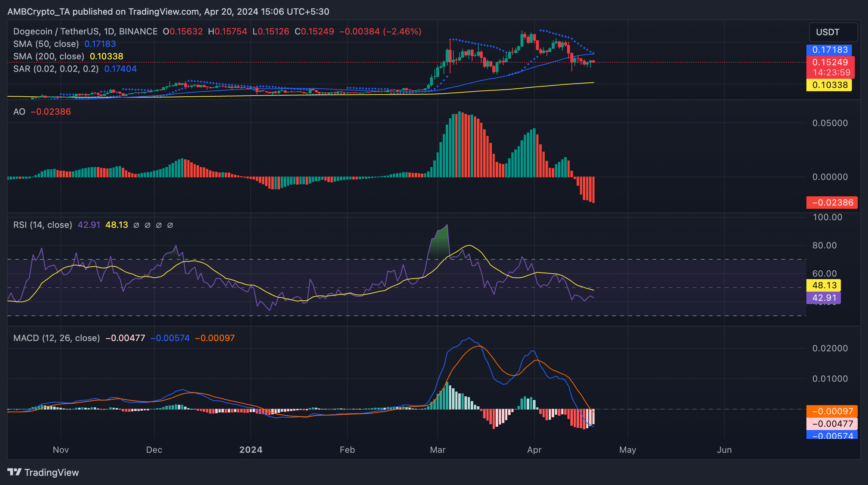Click the purple 42.91 RSI axis tag

point(824,298)
